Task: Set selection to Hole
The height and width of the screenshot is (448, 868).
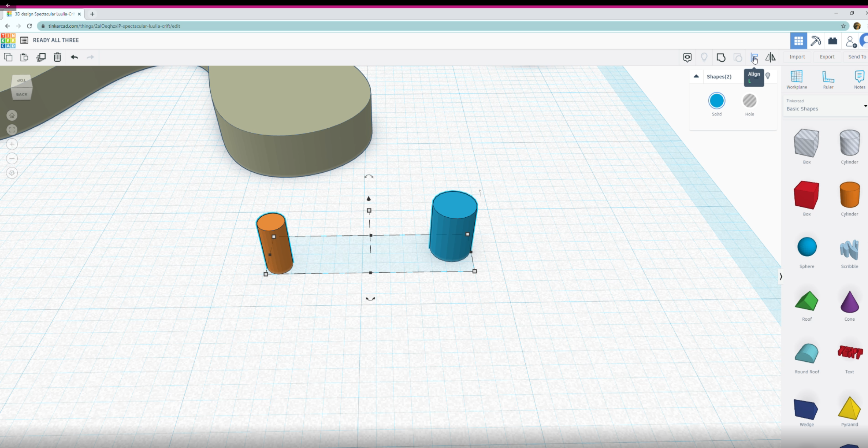Action: pyautogui.click(x=749, y=101)
